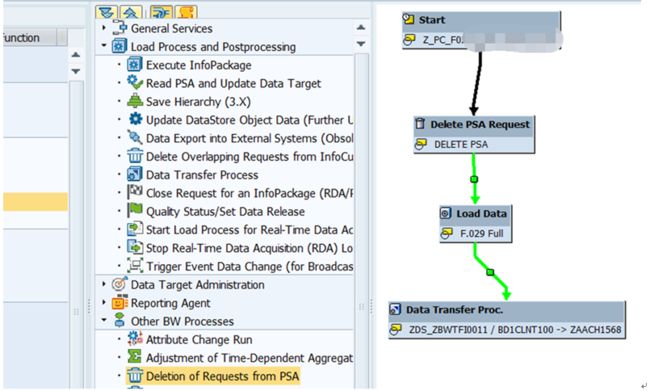
Task: Click green connector square below Load Data
Action: [490, 272]
